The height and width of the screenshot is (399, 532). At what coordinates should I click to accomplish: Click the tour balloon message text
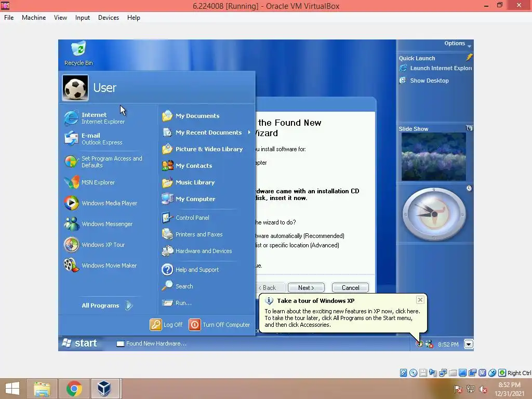(342, 318)
